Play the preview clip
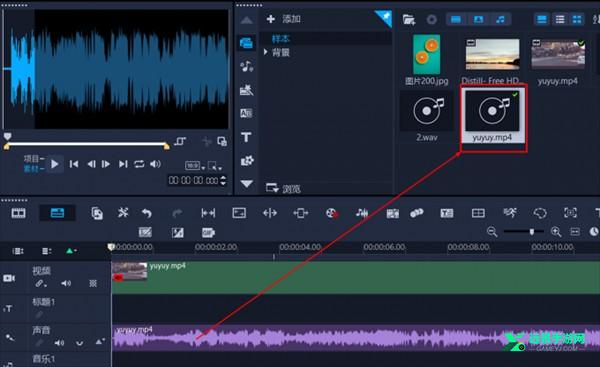Image resolution: width=600 pixels, height=367 pixels. [54, 164]
